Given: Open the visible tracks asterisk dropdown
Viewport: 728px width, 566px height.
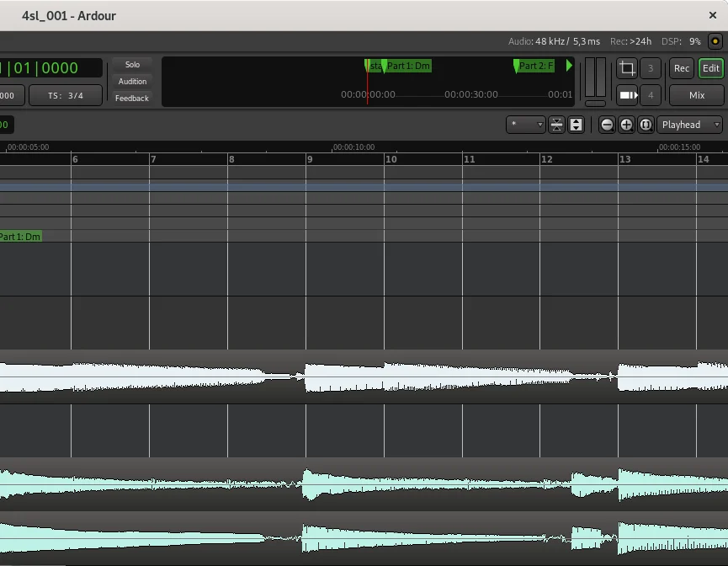Looking at the screenshot, I should (x=525, y=125).
